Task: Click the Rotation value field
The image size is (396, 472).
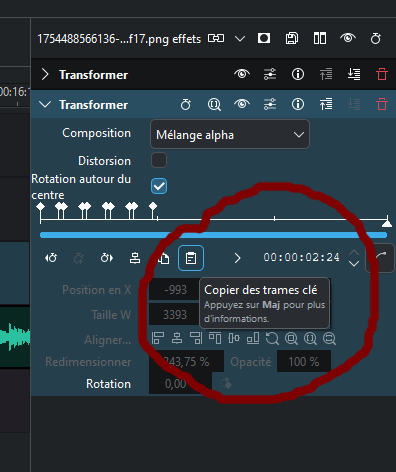Action: pos(180,384)
